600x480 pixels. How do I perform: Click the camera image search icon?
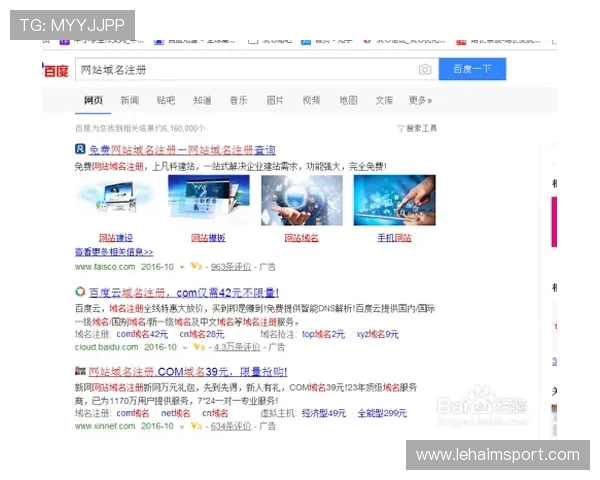pyautogui.click(x=424, y=69)
